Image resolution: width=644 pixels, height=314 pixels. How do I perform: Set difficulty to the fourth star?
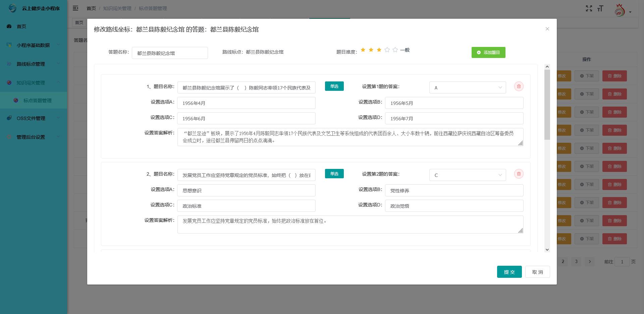pyautogui.click(x=387, y=50)
